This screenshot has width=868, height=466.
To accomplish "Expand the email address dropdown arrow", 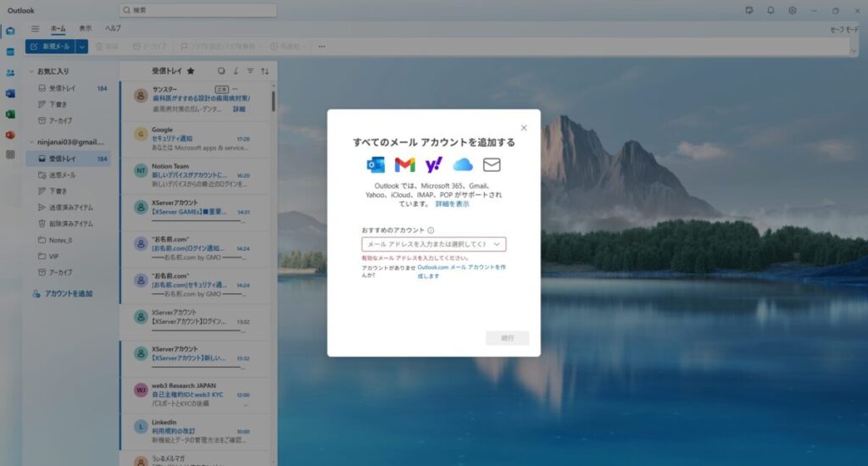I will [x=497, y=244].
